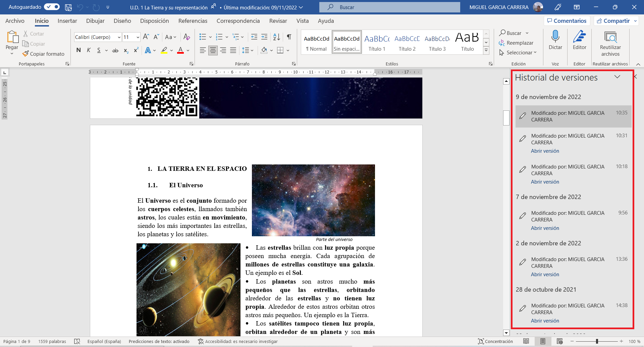The width and height of the screenshot is (644, 347).
Task: Click the clear formatting eraser icon
Action: [187, 37]
